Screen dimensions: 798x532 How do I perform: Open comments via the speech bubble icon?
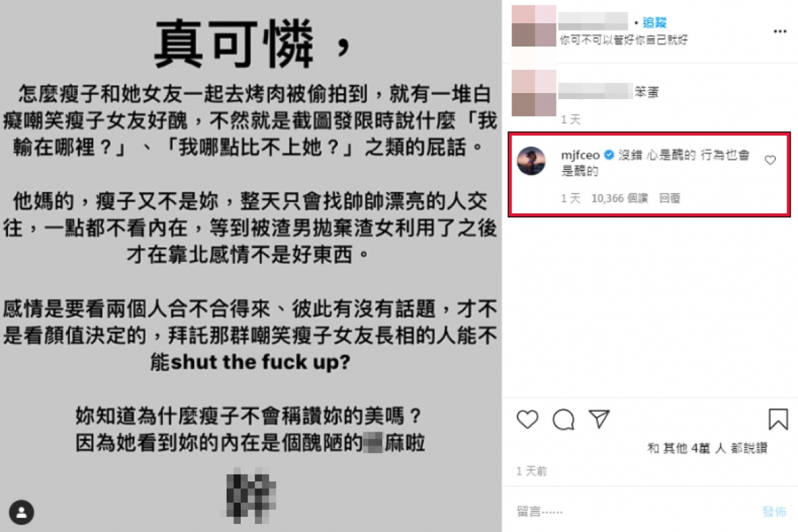click(564, 419)
